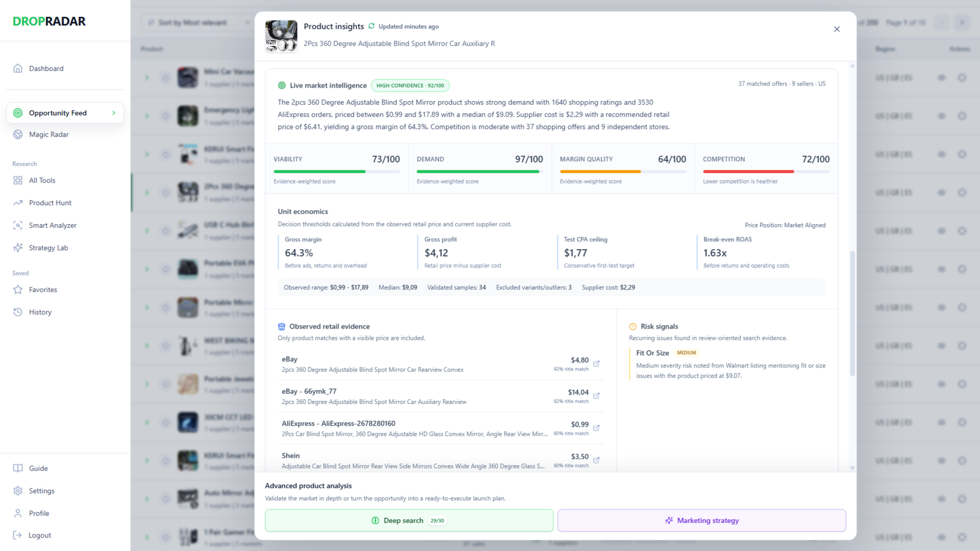Click the orange Margin Quality score bar
The height and width of the screenshot is (551, 980).
600,172
